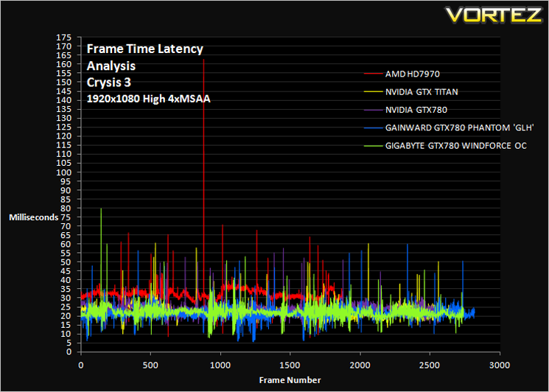
Task: Click the x-axis value 2500
Action: pos(430,365)
